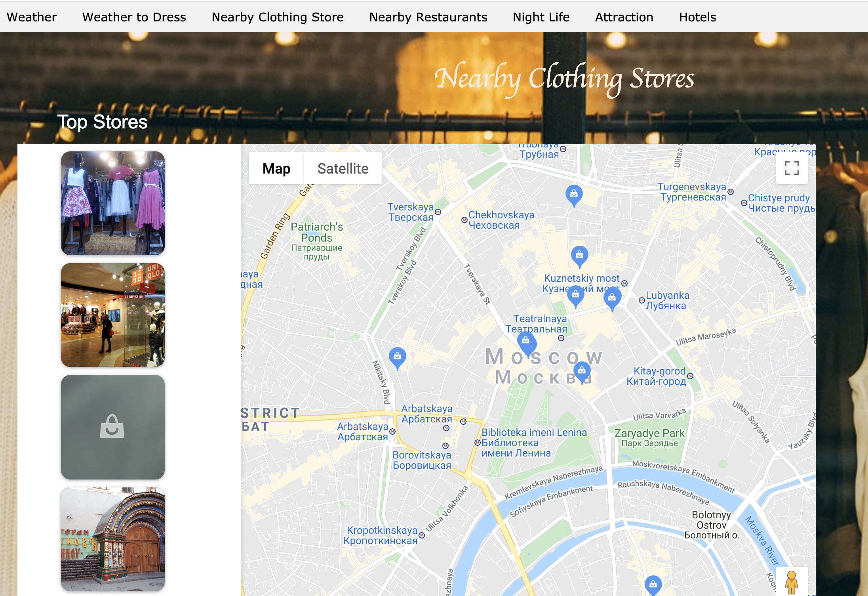868x596 pixels.
Task: Switch map to Satellite view
Action: (x=343, y=168)
